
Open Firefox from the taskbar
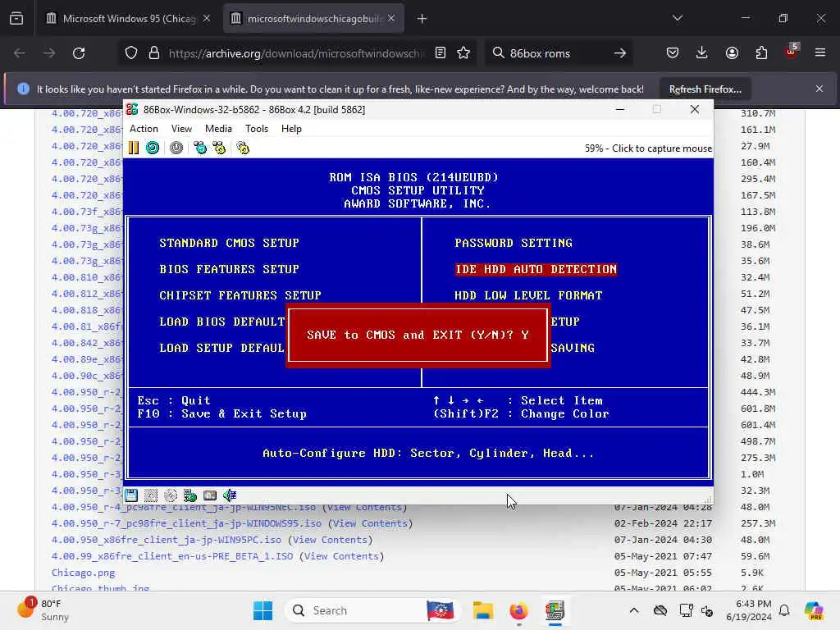point(518,610)
